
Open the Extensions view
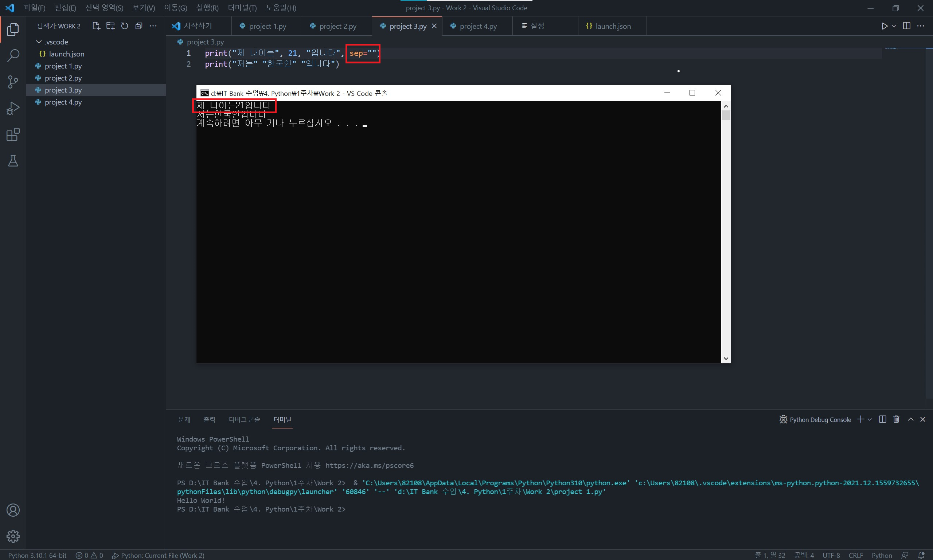tap(13, 135)
